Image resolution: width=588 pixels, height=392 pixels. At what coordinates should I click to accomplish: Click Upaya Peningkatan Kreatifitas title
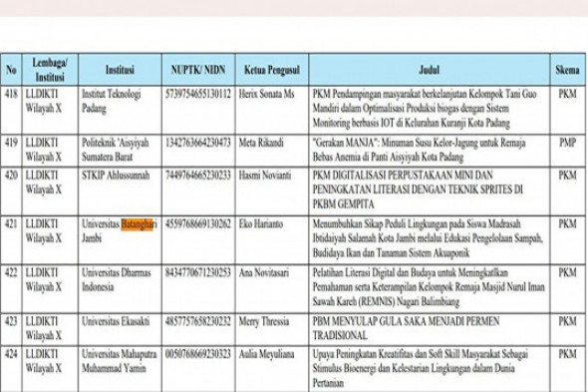[x=421, y=368]
